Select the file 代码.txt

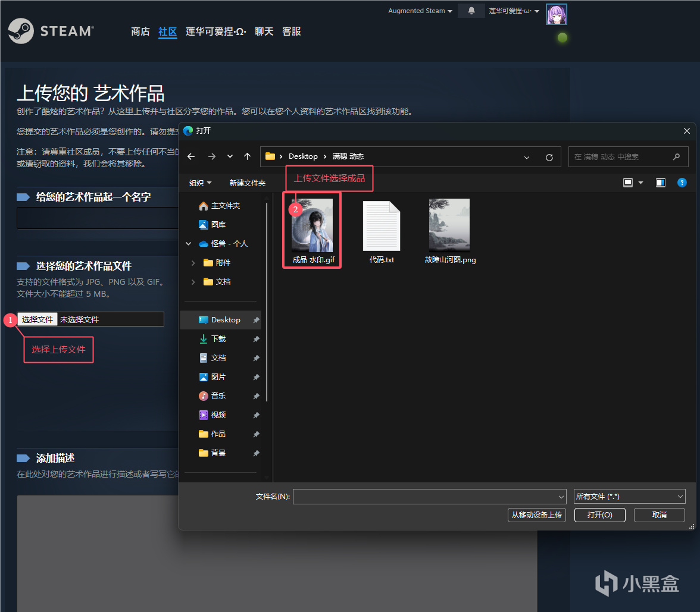click(382, 232)
